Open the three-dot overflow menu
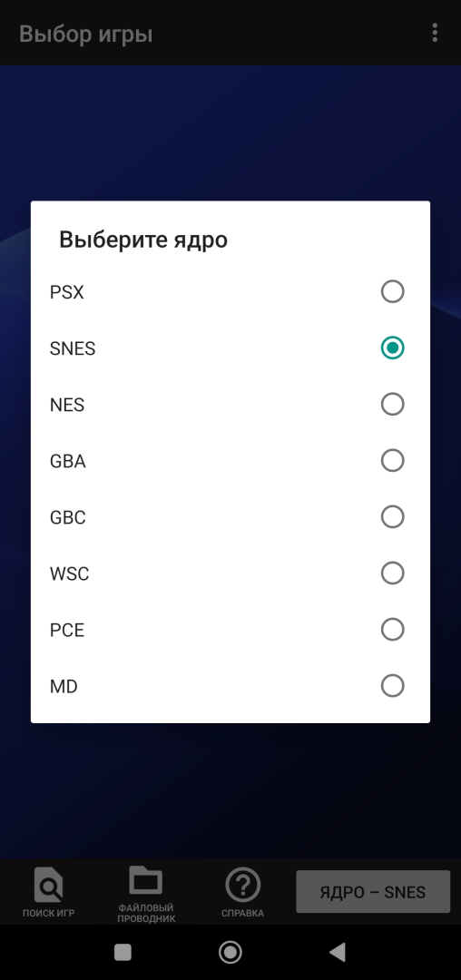The height and width of the screenshot is (980, 461). point(435,34)
